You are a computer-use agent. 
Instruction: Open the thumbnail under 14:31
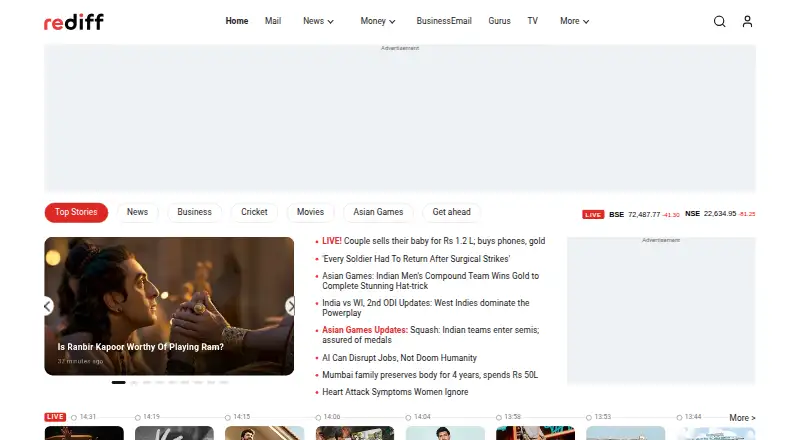coord(84,433)
